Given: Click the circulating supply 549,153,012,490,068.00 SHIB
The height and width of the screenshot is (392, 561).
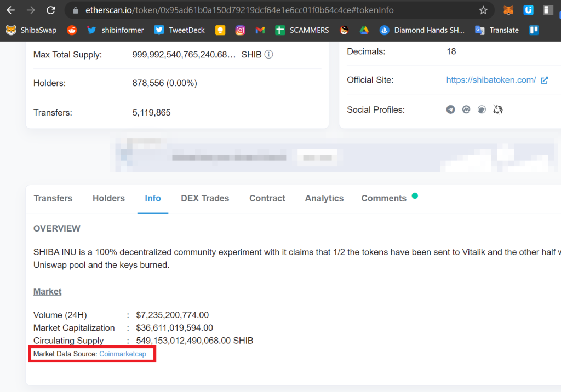Looking at the screenshot, I should click(x=194, y=341).
